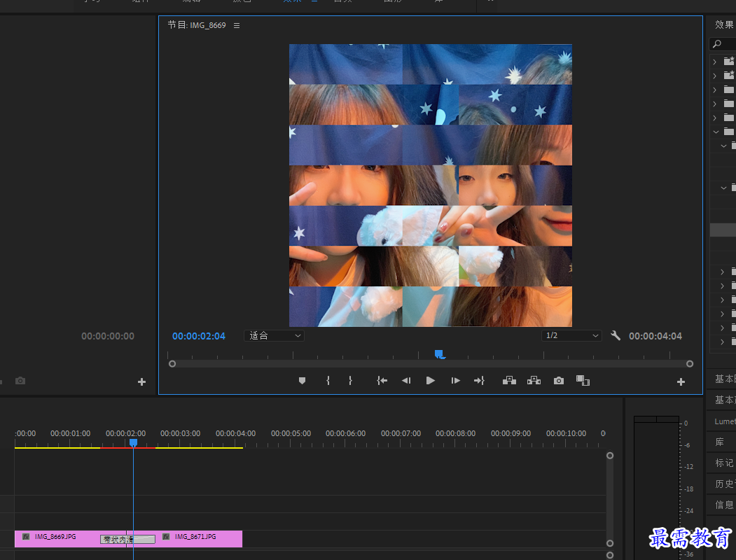Open Program monitor settings wrench icon
The image size is (736, 560).
pos(616,335)
